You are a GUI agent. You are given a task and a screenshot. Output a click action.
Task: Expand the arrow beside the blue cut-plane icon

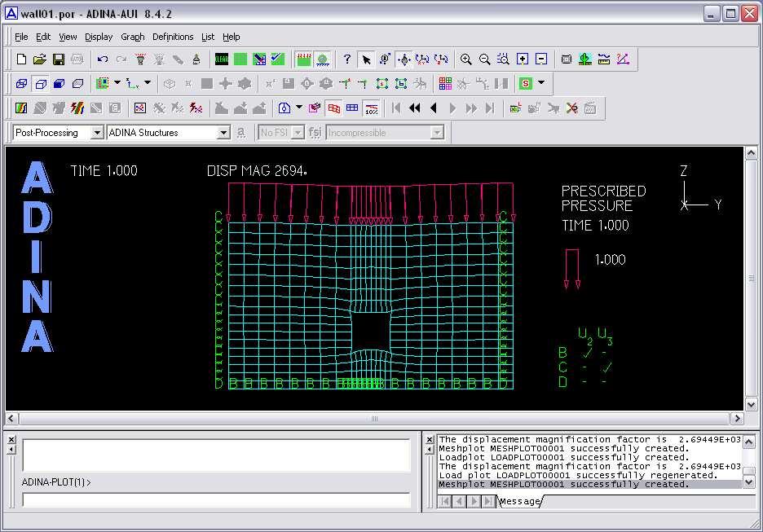pyautogui.click(x=299, y=107)
